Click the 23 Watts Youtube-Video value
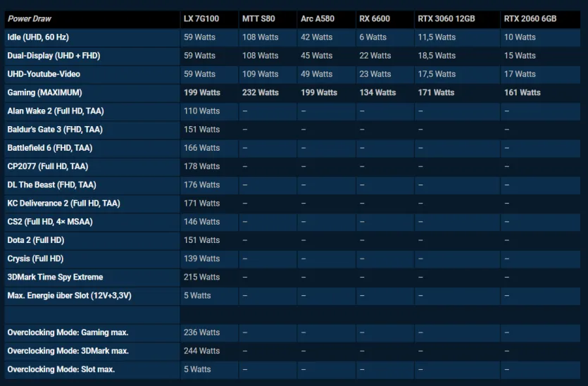The width and height of the screenshot is (588, 386). pos(375,74)
